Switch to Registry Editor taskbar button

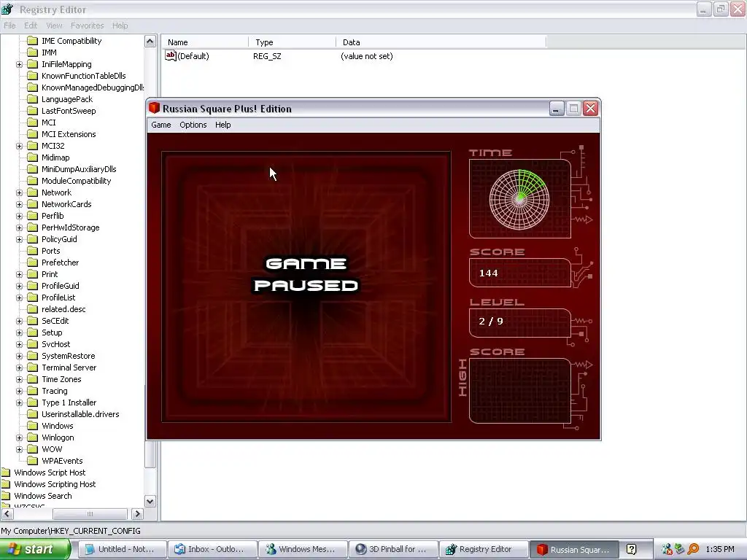pos(484,550)
